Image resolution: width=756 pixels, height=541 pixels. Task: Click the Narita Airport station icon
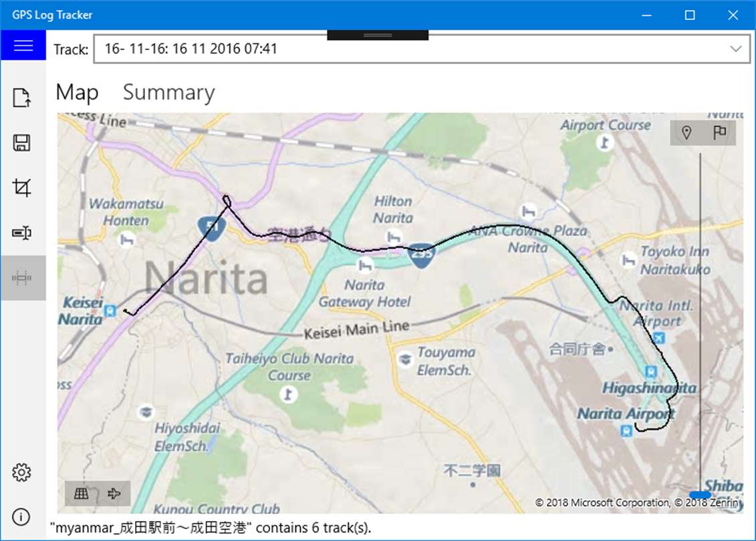click(626, 431)
